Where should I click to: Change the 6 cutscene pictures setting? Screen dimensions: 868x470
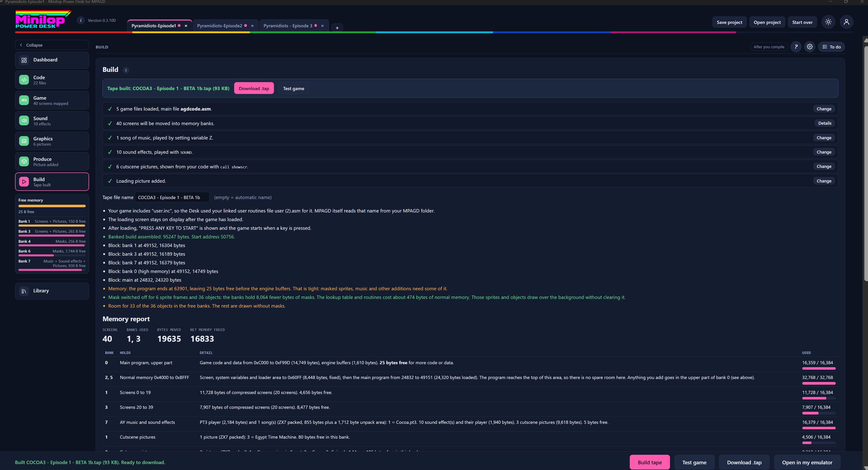coord(824,167)
